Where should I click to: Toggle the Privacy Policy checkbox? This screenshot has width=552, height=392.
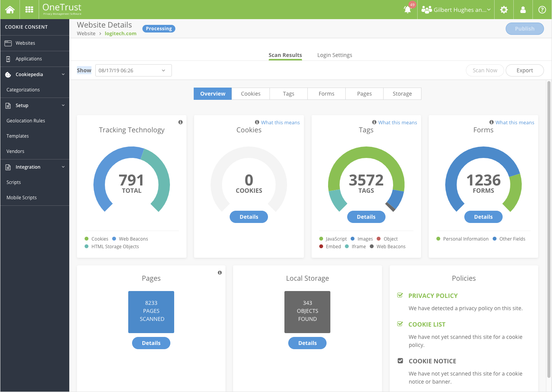(400, 295)
